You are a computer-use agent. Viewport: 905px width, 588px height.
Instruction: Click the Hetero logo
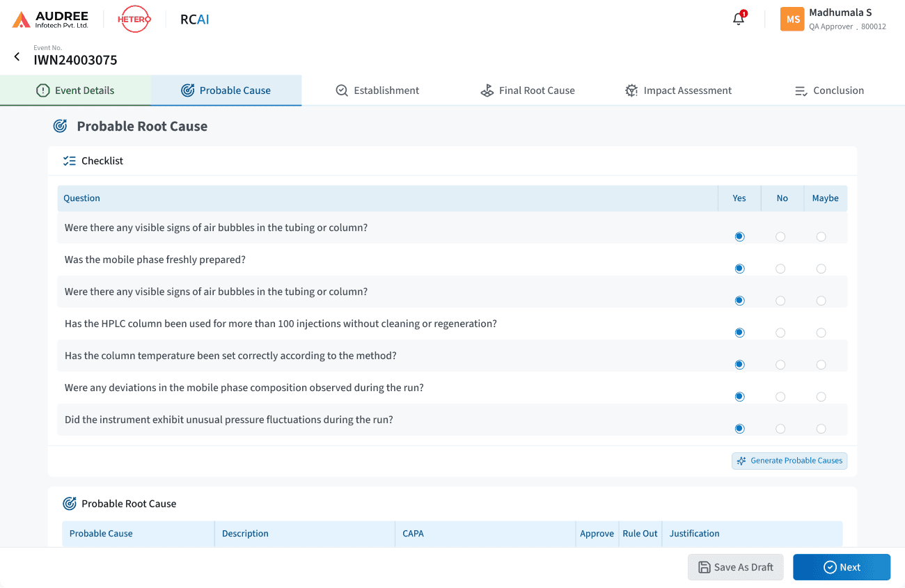click(134, 19)
